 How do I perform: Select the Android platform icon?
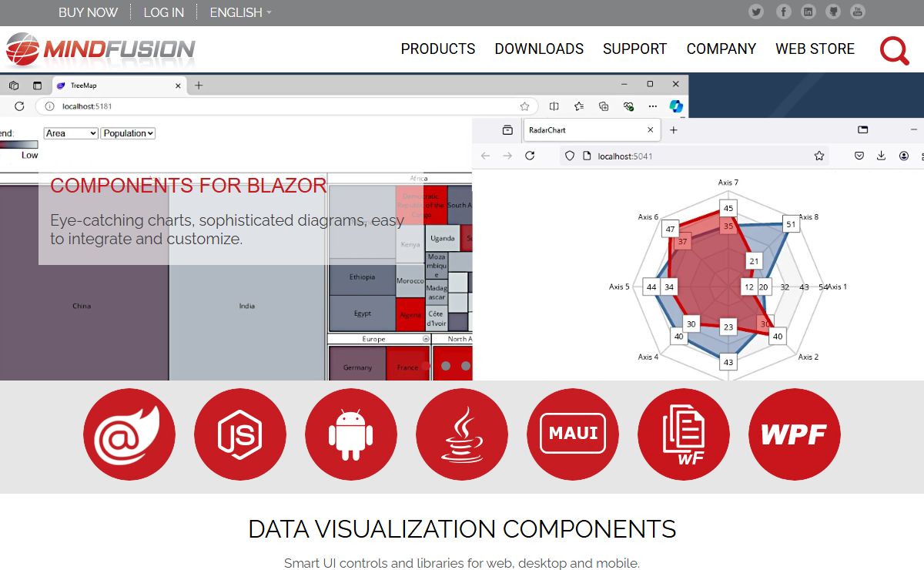pos(351,434)
